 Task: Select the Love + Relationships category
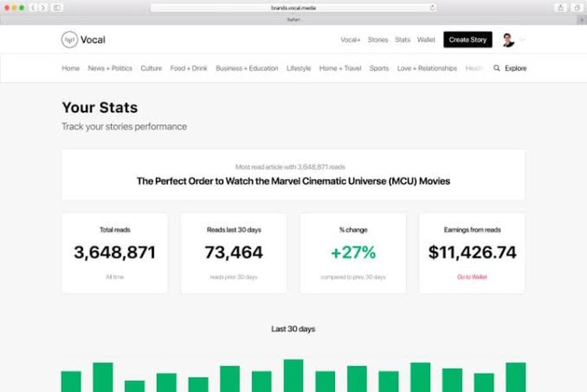point(427,68)
